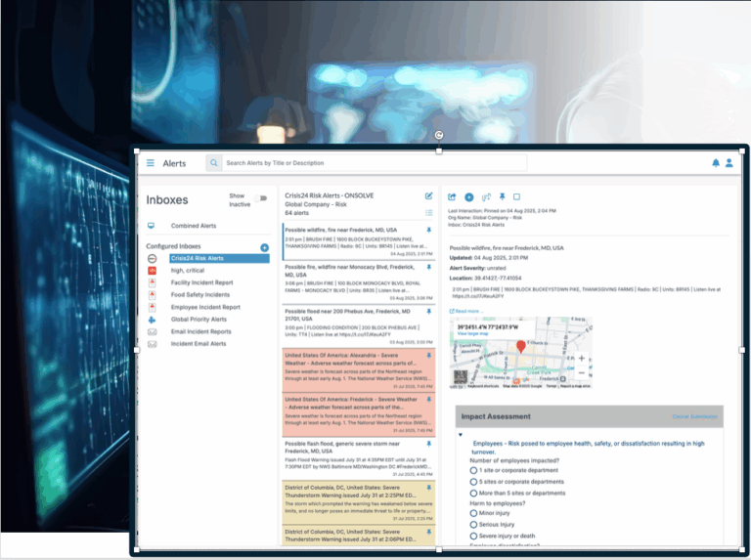
Task: Open the Email Incident Reports inbox
Action: [201, 331]
